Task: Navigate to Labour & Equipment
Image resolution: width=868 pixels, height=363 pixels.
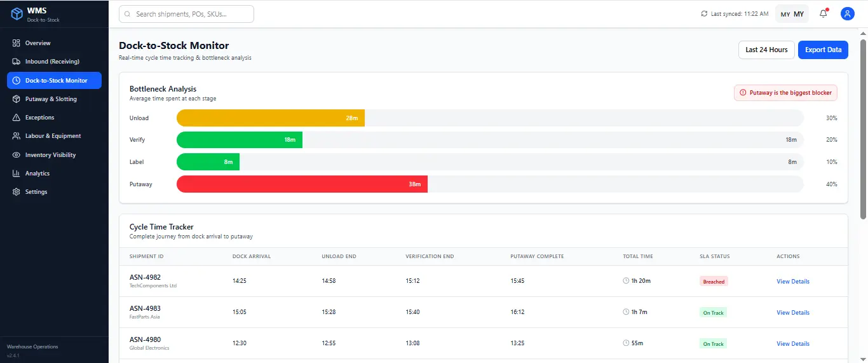Action: click(x=53, y=136)
